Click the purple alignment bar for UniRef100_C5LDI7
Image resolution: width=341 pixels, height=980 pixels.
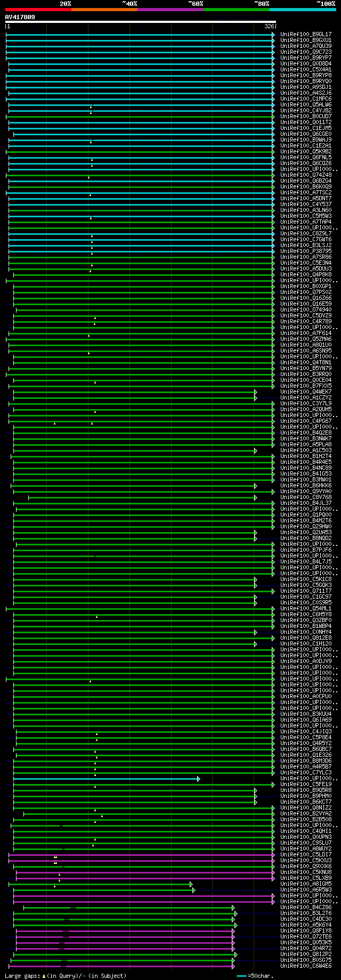click(142, 855)
